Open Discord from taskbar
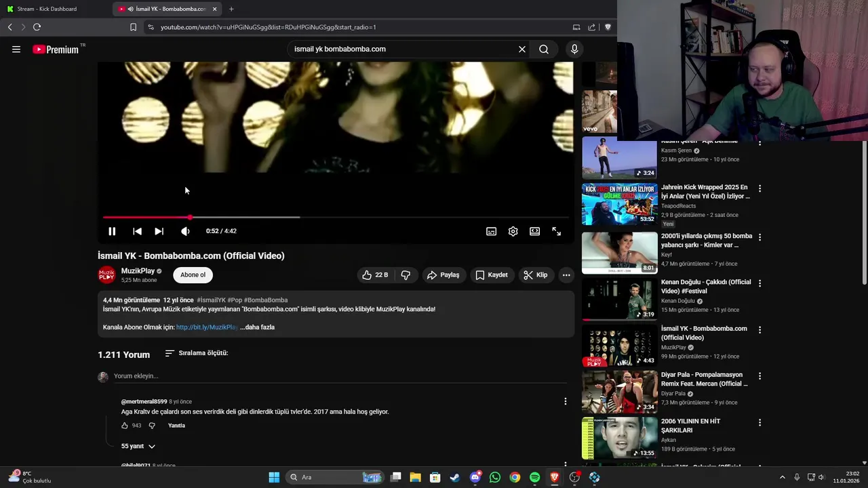The width and height of the screenshot is (868, 488). tap(475, 477)
